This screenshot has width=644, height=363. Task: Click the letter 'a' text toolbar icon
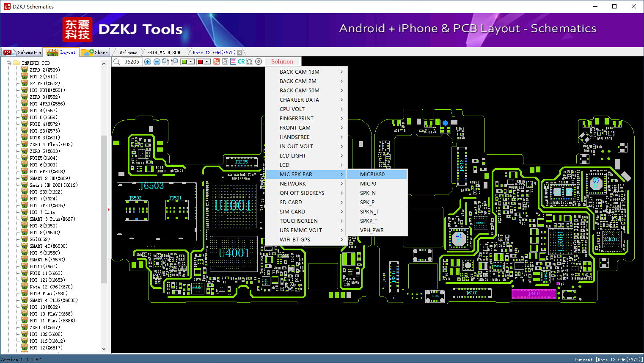click(x=225, y=61)
